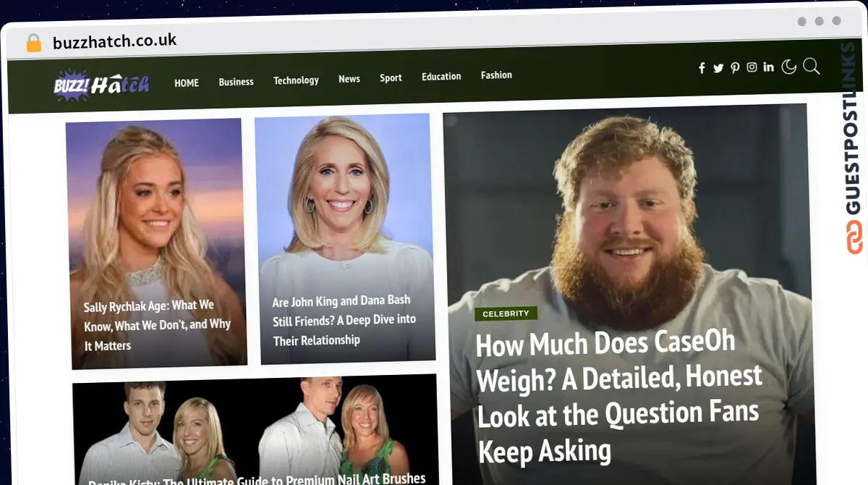Open the Education menu item
868x485 pixels.
click(441, 77)
